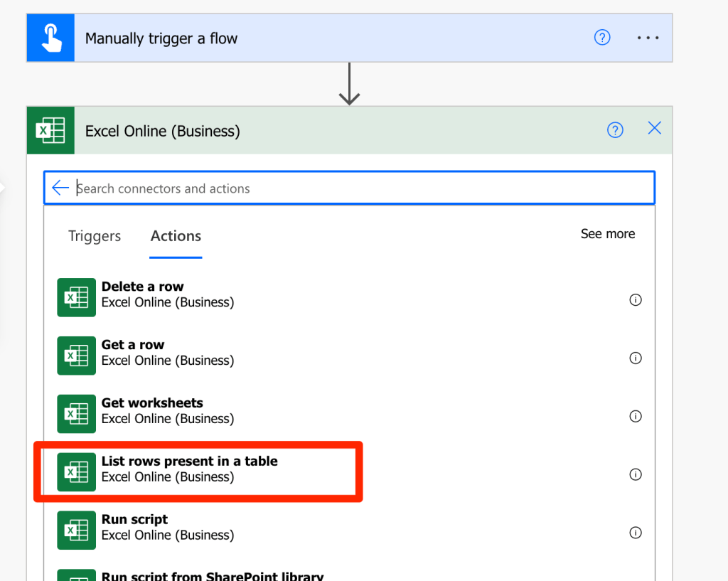Open more options for the manual trigger

click(x=648, y=37)
